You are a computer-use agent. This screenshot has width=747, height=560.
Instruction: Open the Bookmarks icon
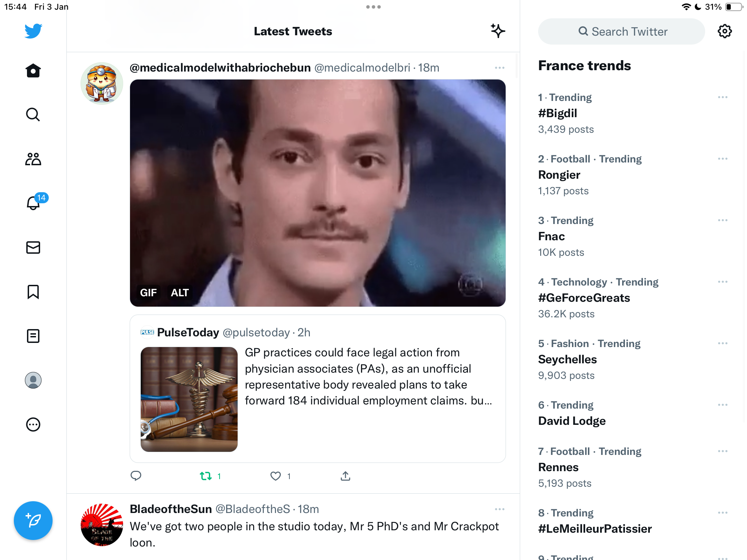(33, 292)
